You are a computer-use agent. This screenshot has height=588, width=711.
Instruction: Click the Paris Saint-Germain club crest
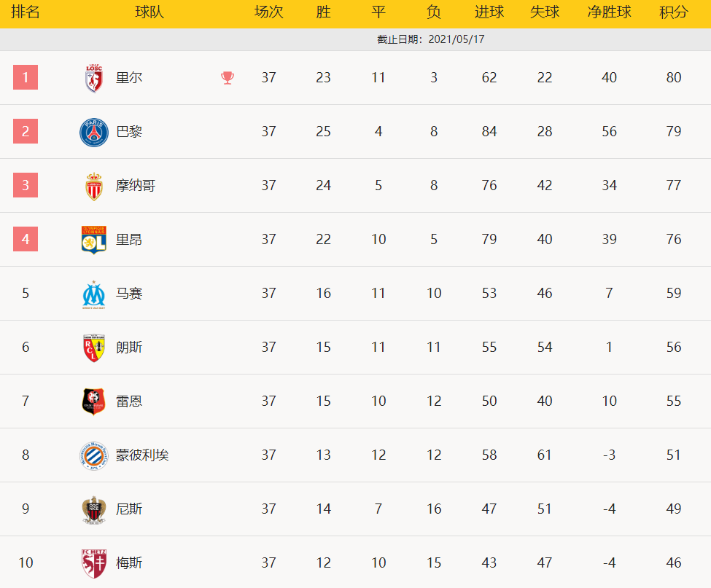coord(93,132)
